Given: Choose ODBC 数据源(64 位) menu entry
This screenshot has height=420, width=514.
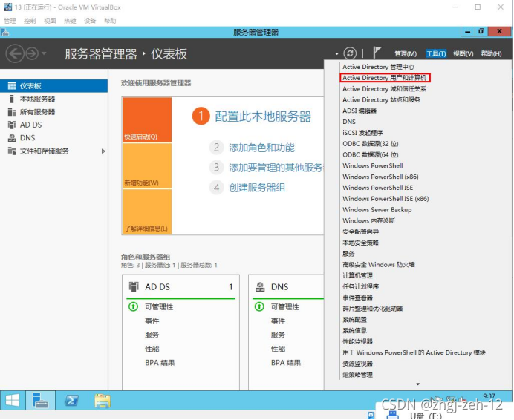Looking at the screenshot, I should point(371,154).
